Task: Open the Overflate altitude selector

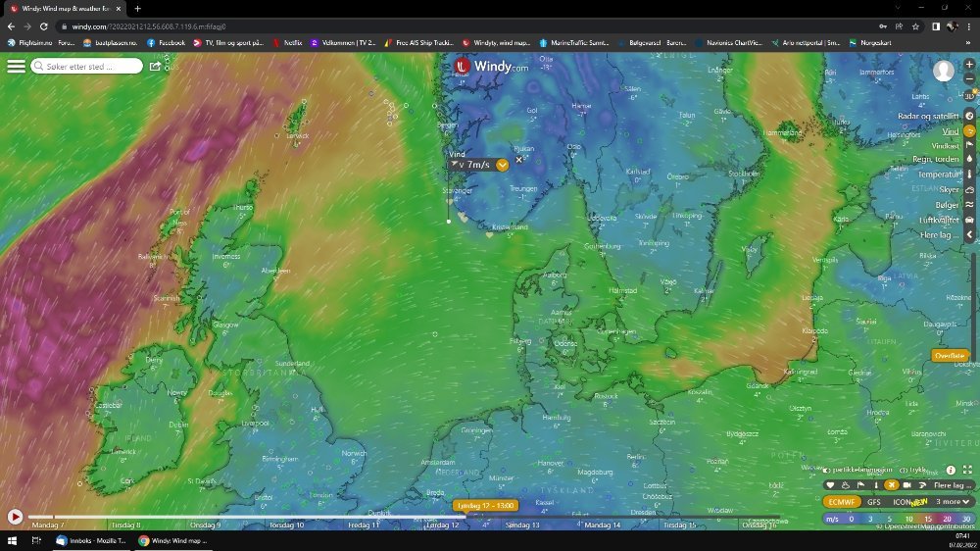Action: 950,355
